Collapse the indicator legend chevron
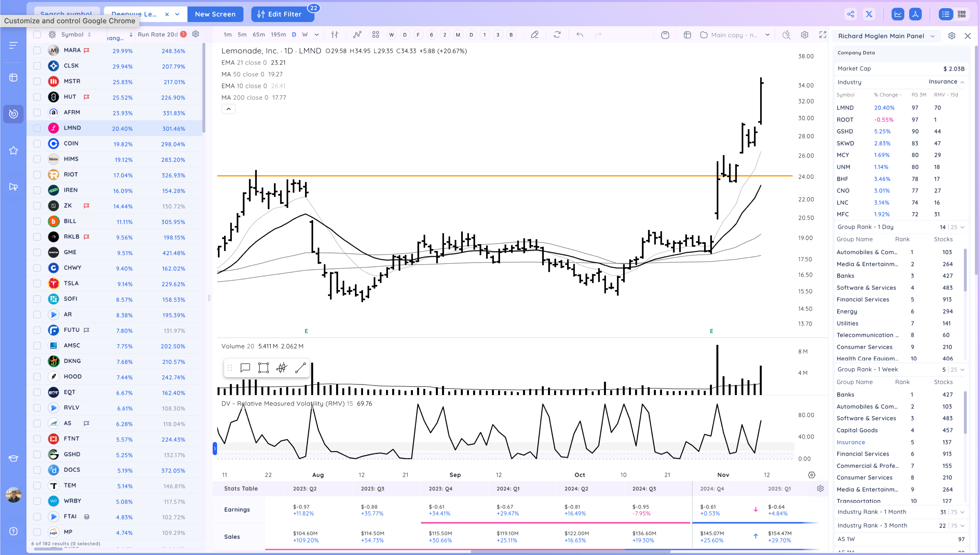This screenshot has width=980, height=555. [228, 109]
